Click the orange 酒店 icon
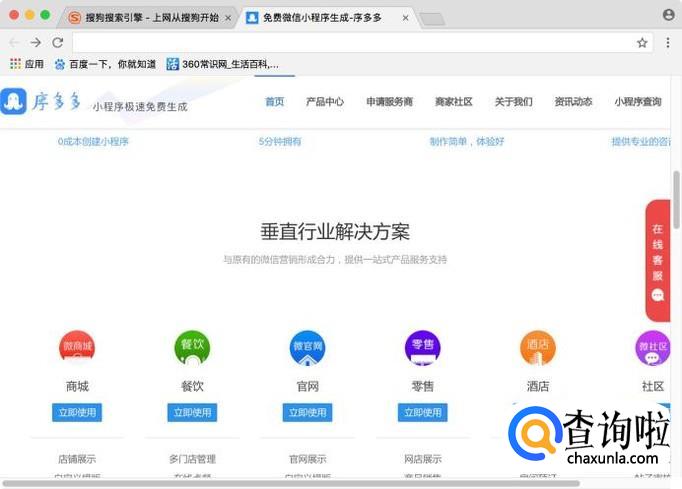Image resolution: width=682 pixels, height=489 pixels. click(x=538, y=348)
